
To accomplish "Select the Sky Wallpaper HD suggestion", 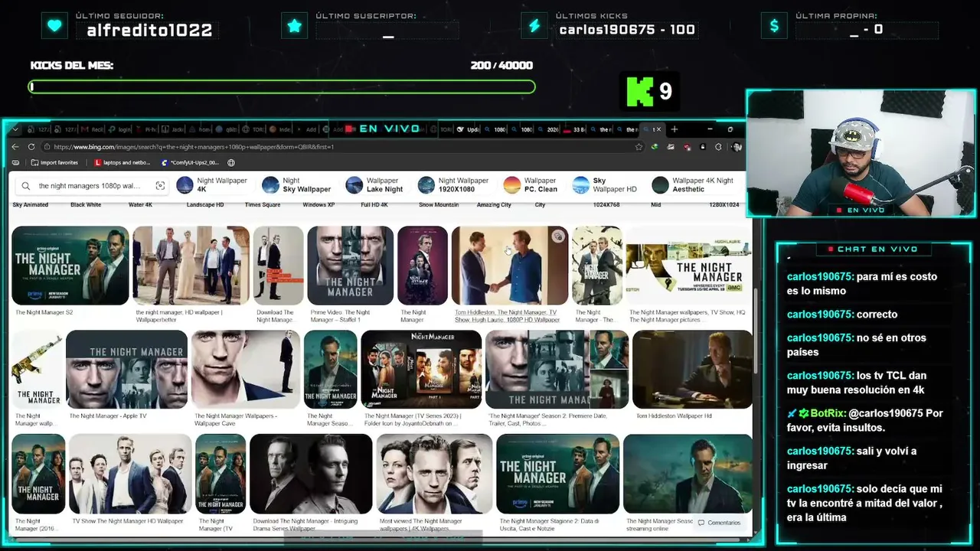I will coord(605,185).
